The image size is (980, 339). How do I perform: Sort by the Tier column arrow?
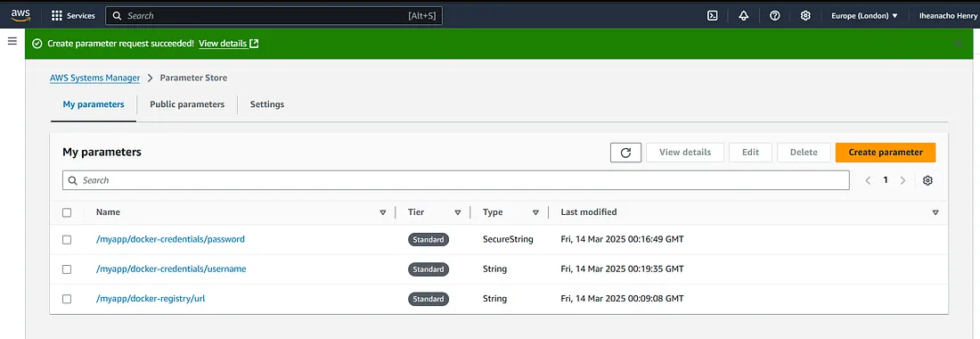tap(458, 212)
